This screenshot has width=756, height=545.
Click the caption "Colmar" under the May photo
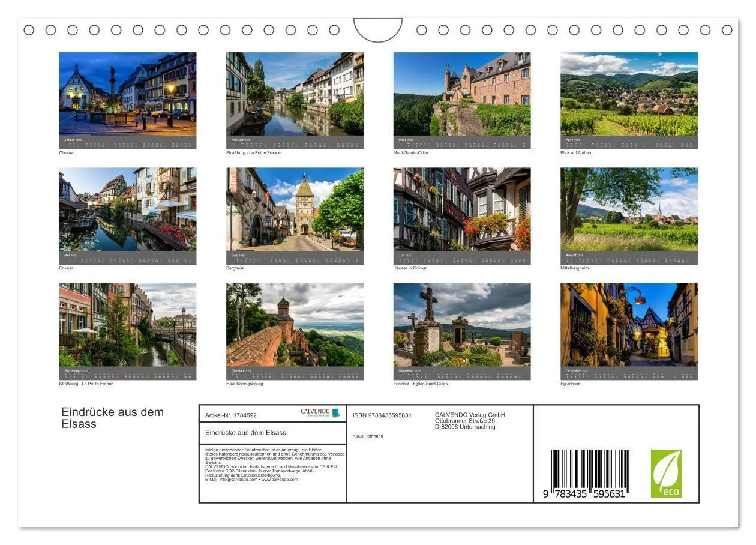(x=66, y=268)
